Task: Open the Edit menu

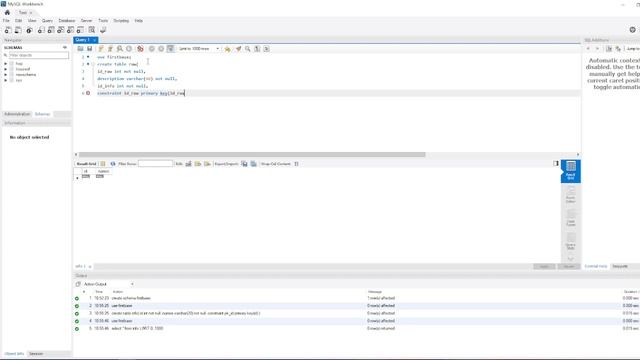Action: point(19,20)
